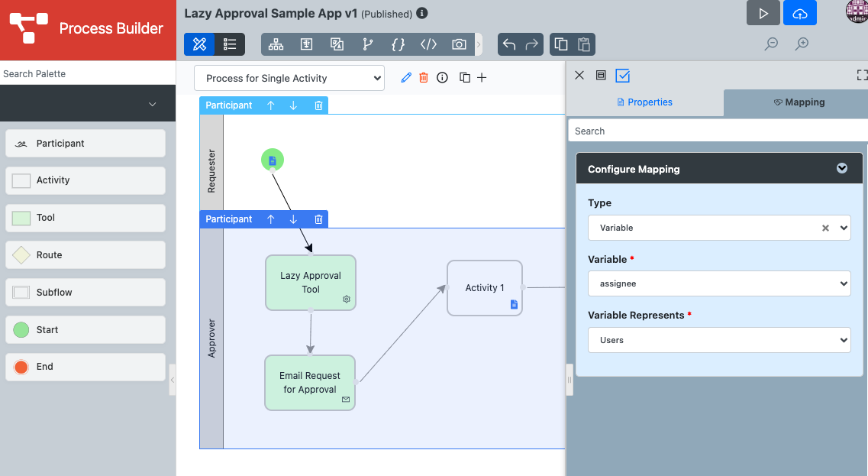
Task: Click the Search Palette input field
Action: pyautogui.click(x=88, y=74)
